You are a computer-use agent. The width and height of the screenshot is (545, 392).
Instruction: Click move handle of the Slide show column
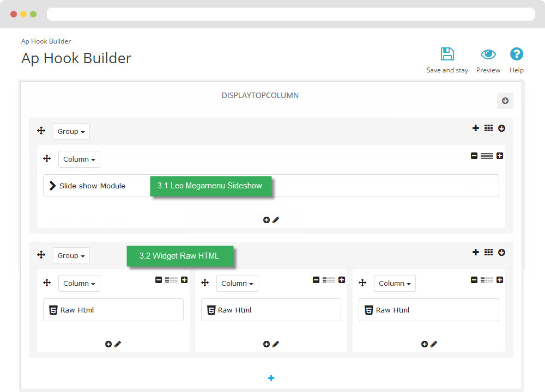(x=47, y=158)
